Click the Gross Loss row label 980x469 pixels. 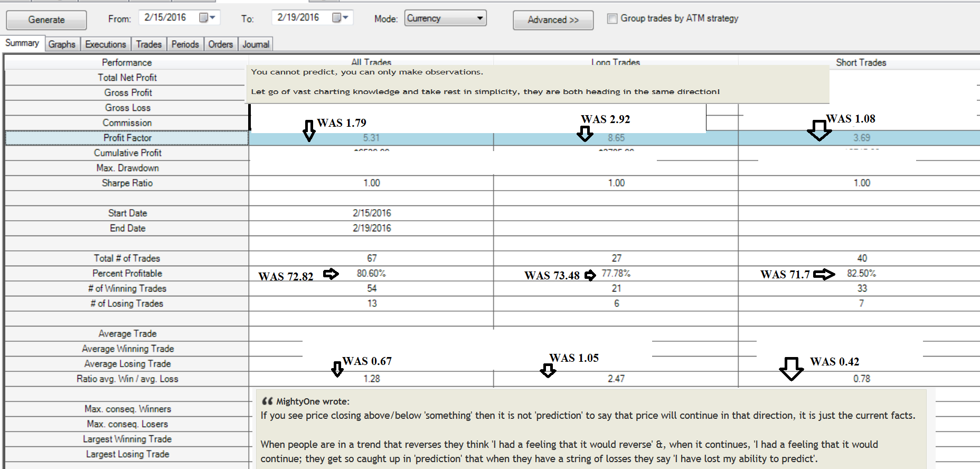pyautogui.click(x=128, y=108)
